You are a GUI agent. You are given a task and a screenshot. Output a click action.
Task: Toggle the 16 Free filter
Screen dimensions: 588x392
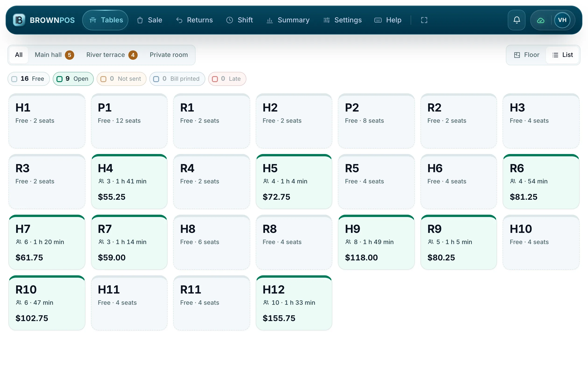(x=28, y=79)
